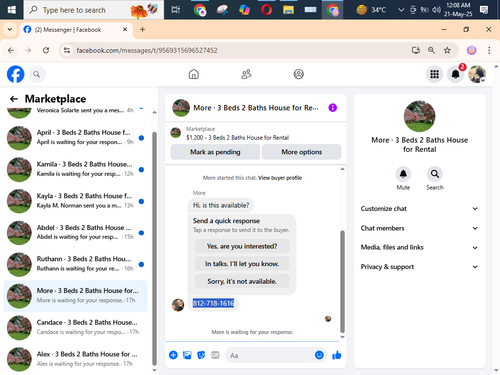
Task: Open the Facebook logo home link
Action: click(15, 74)
